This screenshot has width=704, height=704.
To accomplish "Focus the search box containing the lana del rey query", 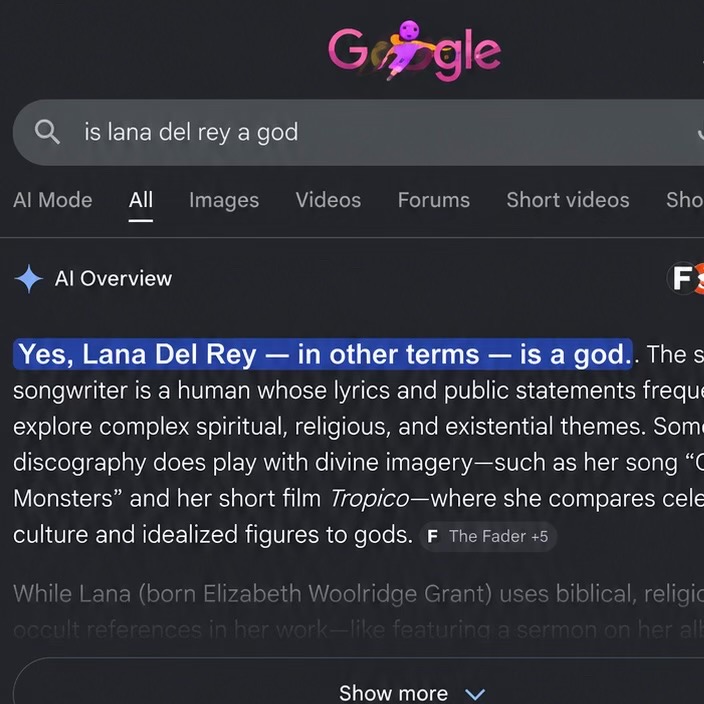I will pos(358,132).
